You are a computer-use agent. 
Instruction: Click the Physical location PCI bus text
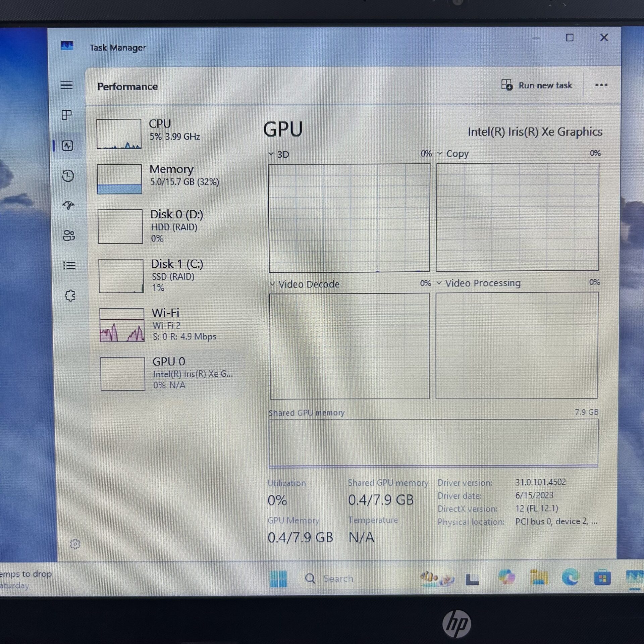(556, 521)
